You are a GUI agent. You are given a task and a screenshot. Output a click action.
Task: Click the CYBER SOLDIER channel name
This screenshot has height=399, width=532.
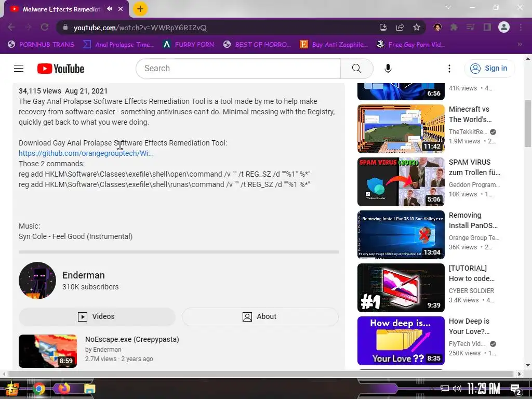[x=471, y=291]
